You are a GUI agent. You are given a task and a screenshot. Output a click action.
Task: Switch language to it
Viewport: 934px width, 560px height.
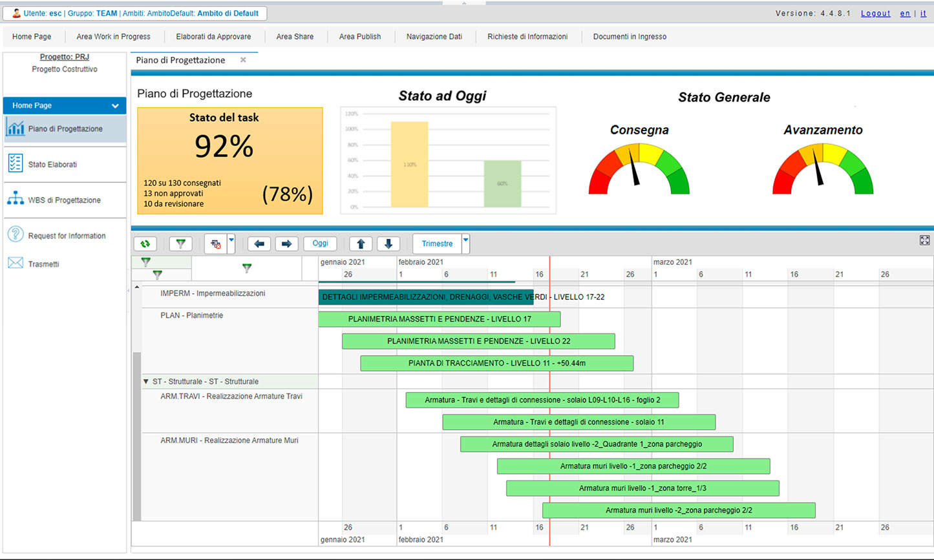[x=923, y=14]
